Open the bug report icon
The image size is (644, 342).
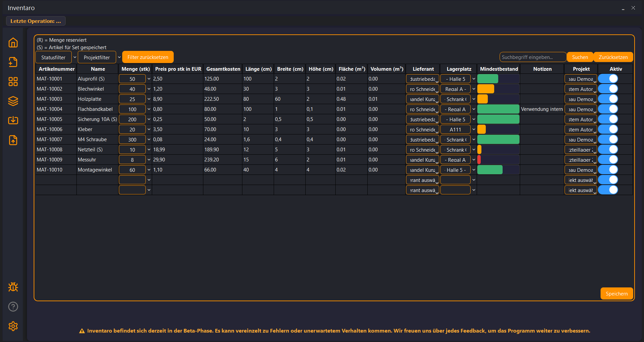(x=13, y=287)
